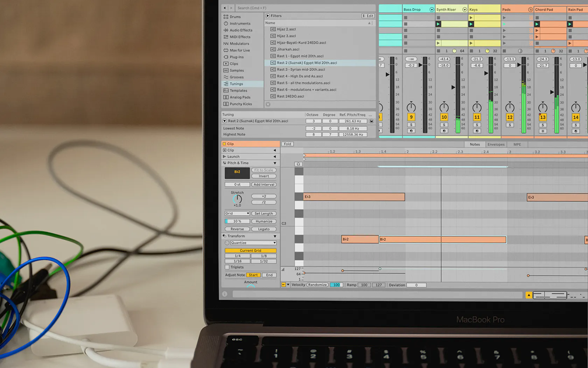Click the Hot-Swap icon next to the tuning's Ref Pitch
588x368 pixels.
coord(371,121)
